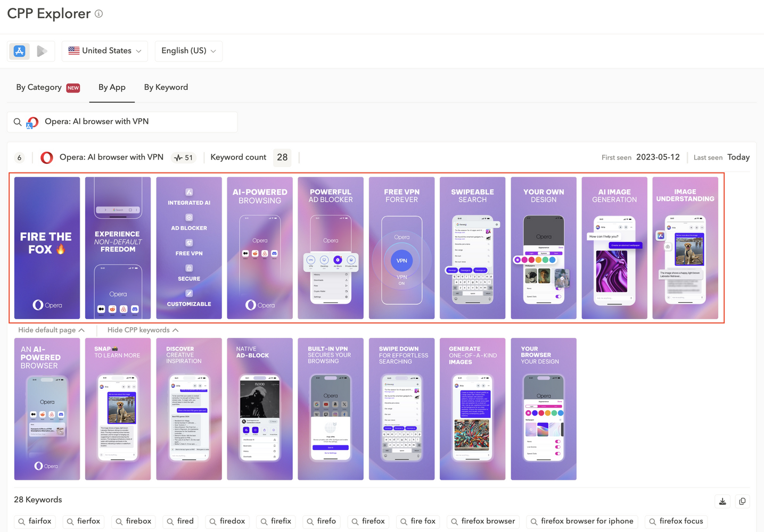Open the Your Browser Your Design screenshot
The height and width of the screenshot is (532, 764).
[544, 409]
